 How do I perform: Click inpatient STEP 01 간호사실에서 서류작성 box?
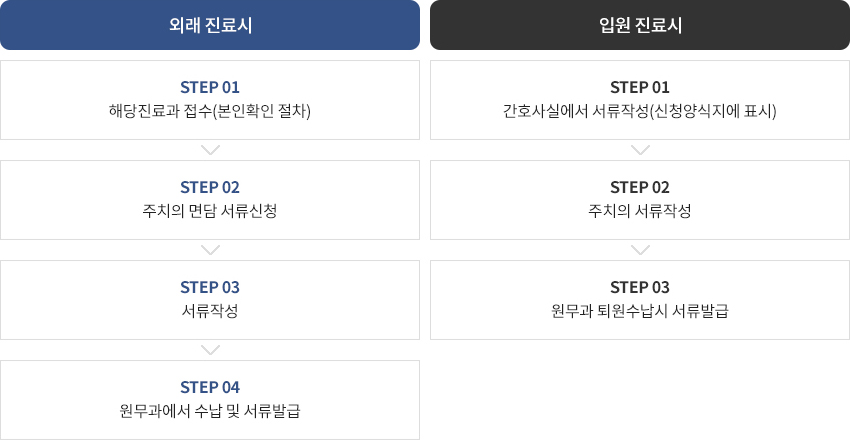pos(640,100)
